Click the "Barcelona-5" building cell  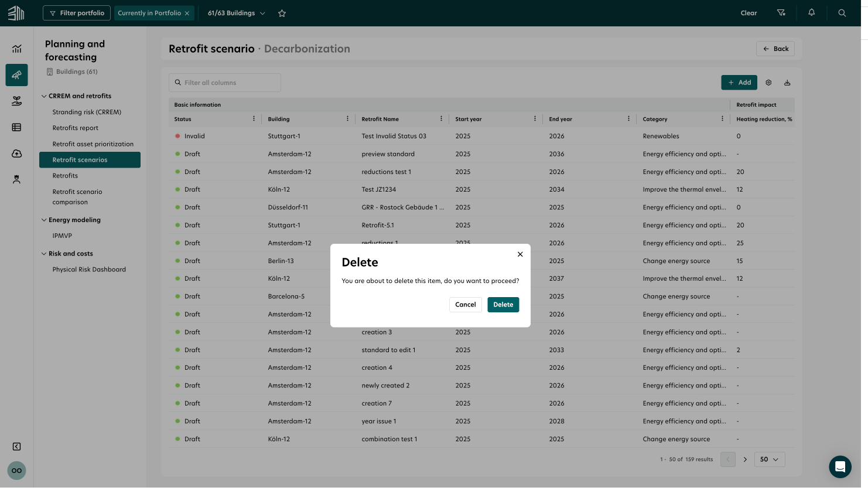click(286, 297)
